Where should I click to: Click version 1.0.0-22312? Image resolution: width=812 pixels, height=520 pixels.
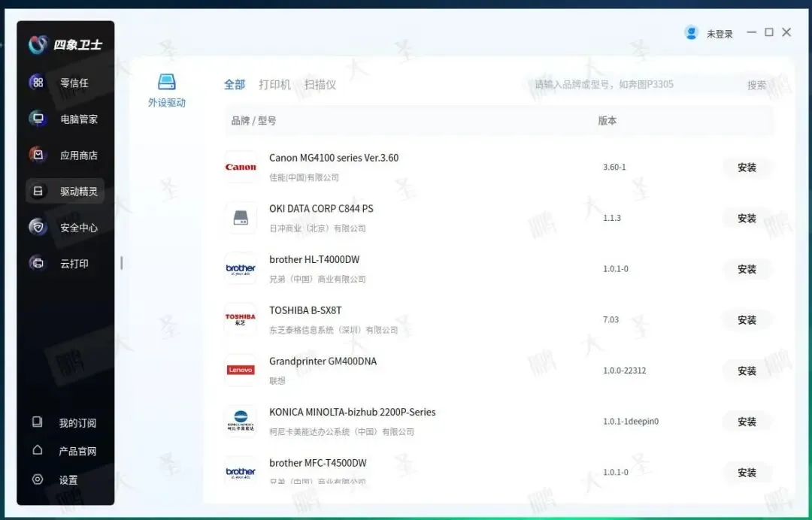click(625, 370)
